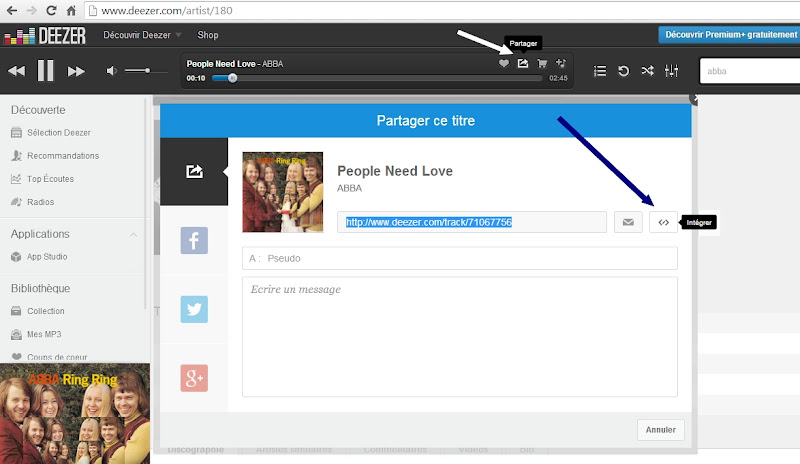Click the shopping cart icon in player
This screenshot has height=464, width=800.
pyautogui.click(x=542, y=63)
